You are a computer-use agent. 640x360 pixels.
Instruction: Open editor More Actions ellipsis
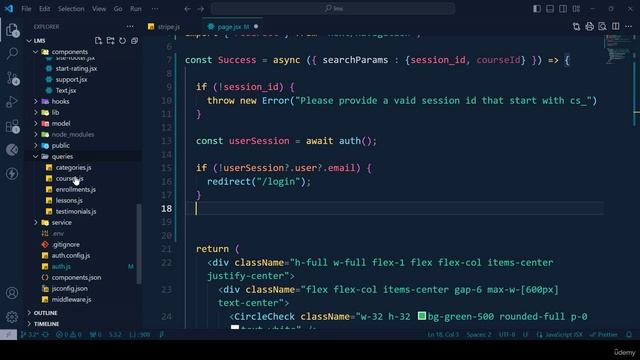pyautogui.click(x=629, y=27)
